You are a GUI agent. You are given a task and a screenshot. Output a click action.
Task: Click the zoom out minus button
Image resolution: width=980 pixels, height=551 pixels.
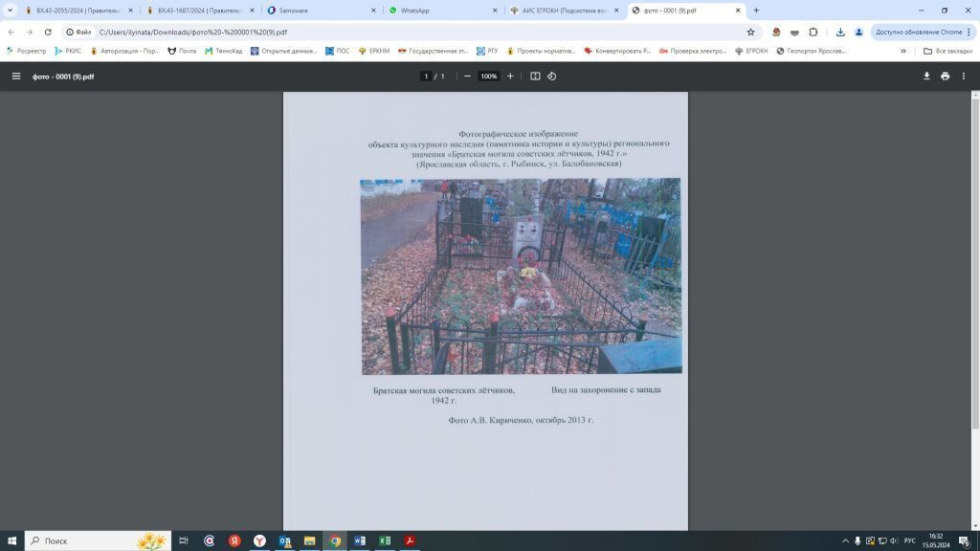[x=467, y=77]
